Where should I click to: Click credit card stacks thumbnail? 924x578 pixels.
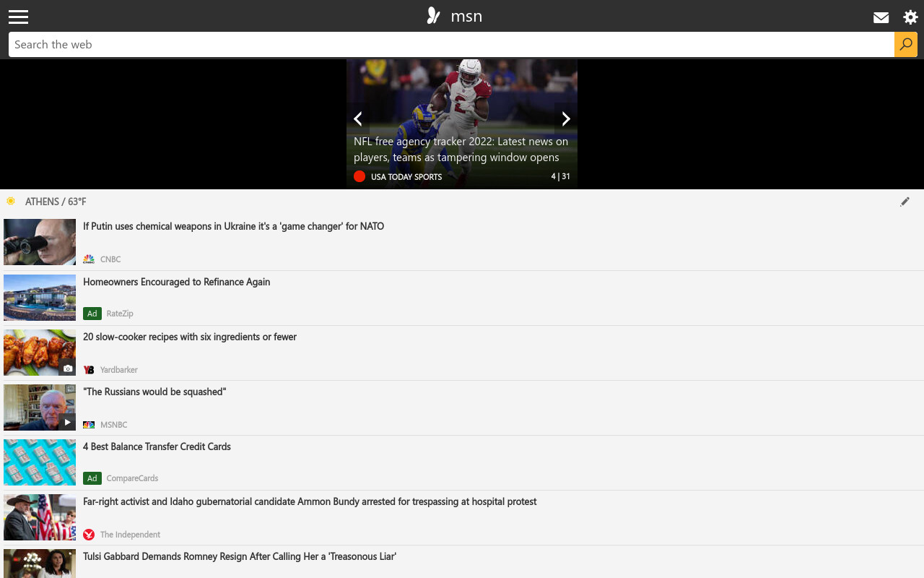point(40,462)
